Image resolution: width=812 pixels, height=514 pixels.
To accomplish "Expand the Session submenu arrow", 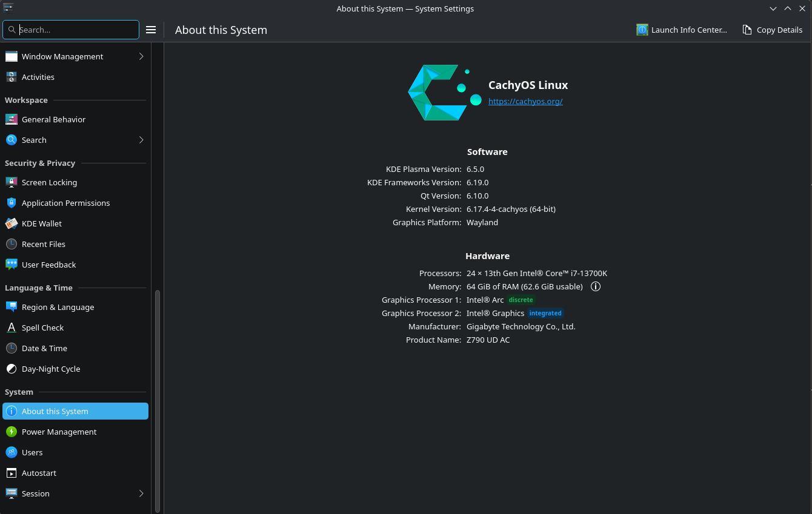I will [141, 493].
